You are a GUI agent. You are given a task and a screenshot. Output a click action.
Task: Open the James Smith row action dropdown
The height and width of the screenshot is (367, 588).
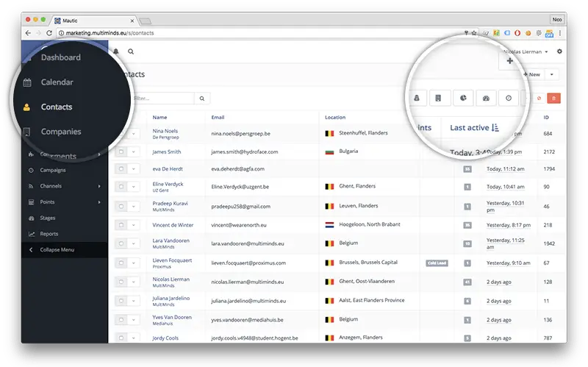point(134,152)
